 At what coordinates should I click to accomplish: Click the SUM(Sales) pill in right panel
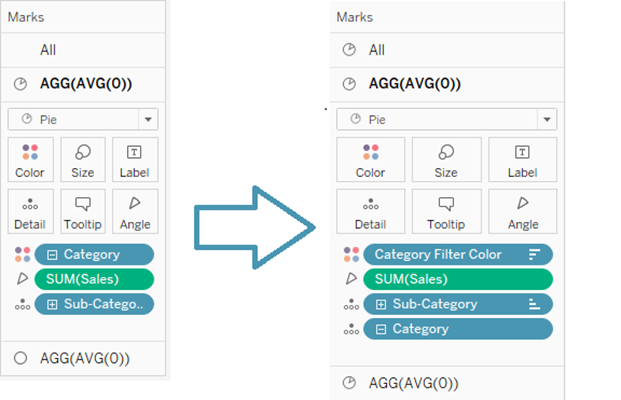pos(457,279)
